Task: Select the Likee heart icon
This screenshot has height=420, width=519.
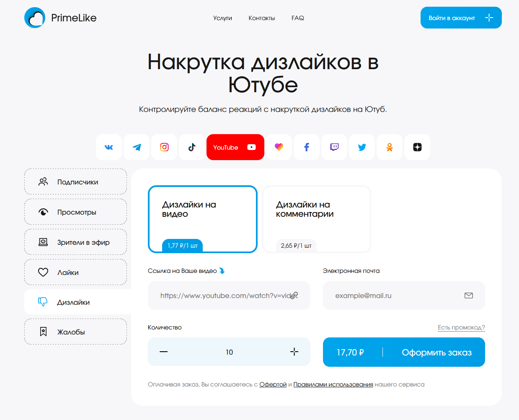Action: pyautogui.click(x=279, y=147)
